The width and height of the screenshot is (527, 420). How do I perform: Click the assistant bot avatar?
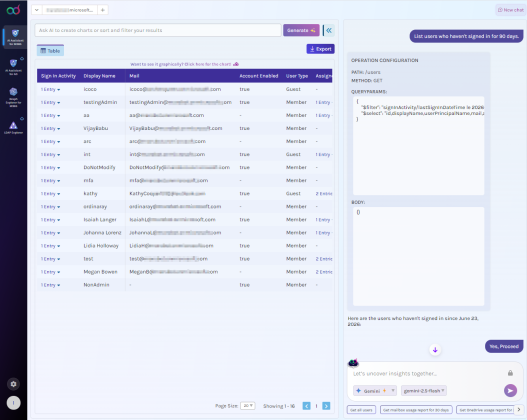tap(353, 363)
